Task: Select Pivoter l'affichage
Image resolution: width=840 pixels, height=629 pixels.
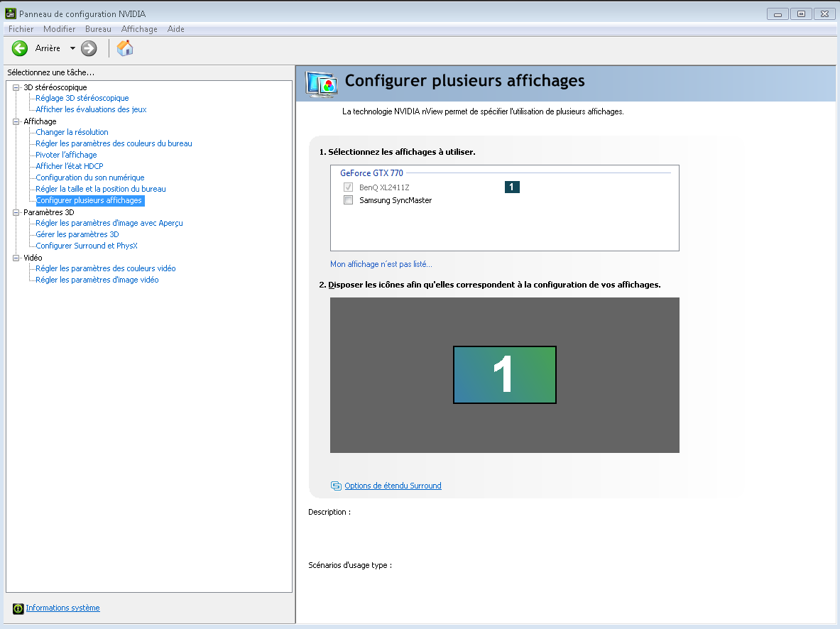Action: coord(66,155)
